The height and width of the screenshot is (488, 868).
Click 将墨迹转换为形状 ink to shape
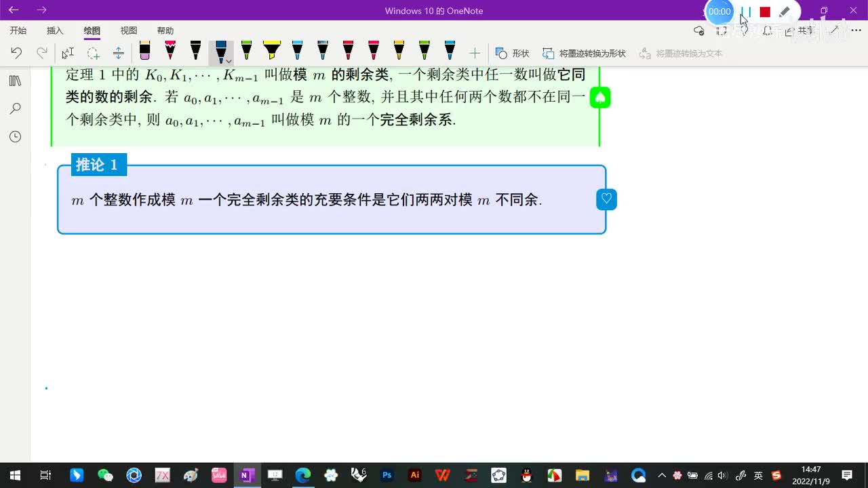[x=584, y=53]
